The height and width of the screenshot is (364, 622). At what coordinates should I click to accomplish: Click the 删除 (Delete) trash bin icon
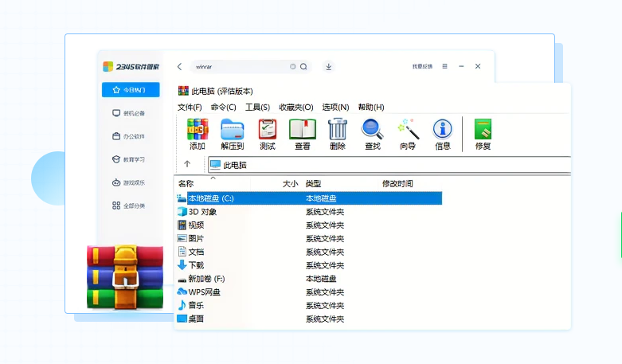338,129
